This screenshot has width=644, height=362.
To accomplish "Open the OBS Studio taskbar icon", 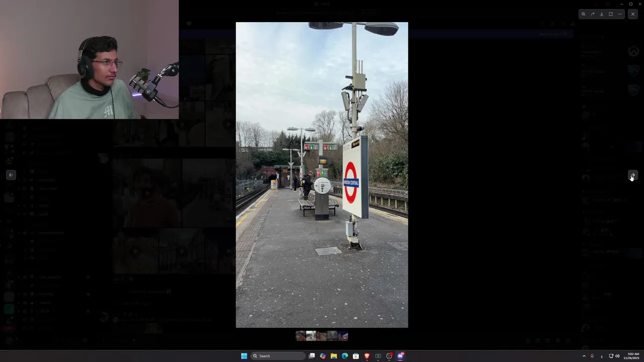I will coord(389,356).
